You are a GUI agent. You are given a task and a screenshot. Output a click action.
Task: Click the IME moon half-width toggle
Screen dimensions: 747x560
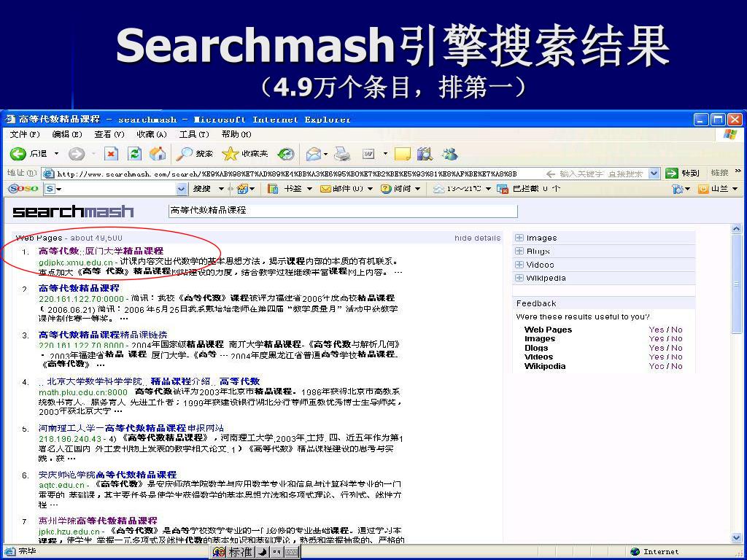(262, 553)
